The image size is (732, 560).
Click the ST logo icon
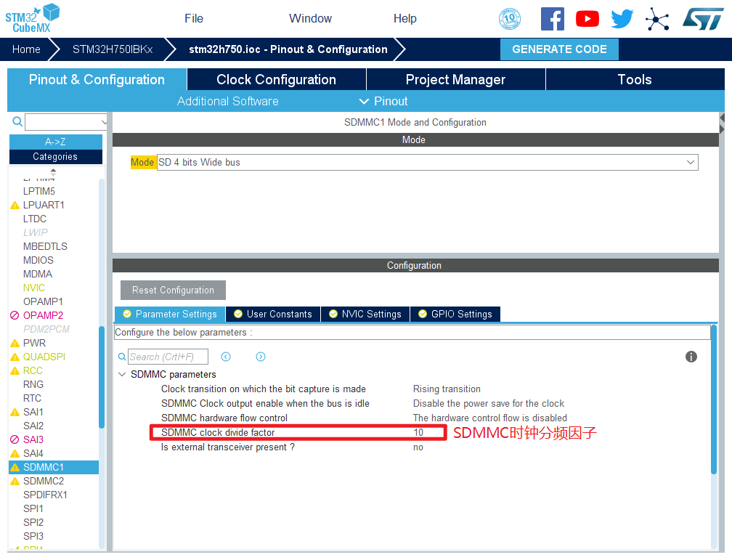tap(702, 19)
